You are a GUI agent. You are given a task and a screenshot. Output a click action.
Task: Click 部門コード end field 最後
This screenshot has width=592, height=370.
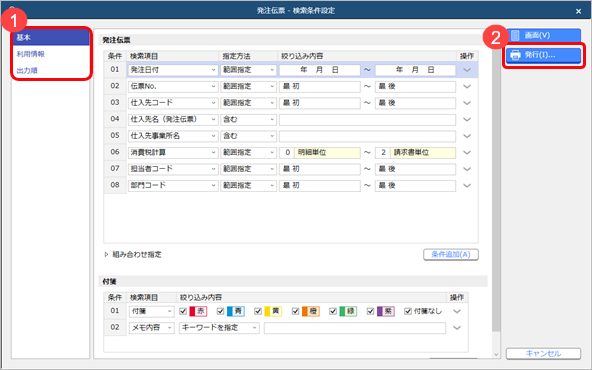tap(415, 185)
